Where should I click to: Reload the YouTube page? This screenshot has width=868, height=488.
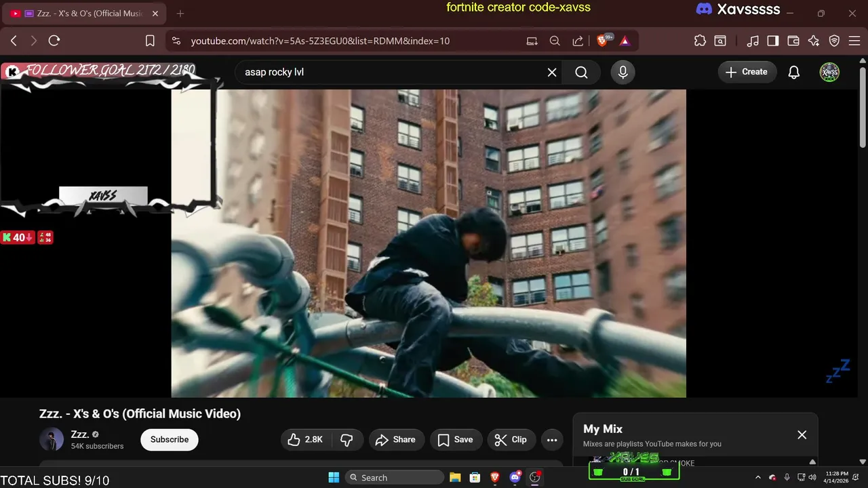tap(54, 41)
